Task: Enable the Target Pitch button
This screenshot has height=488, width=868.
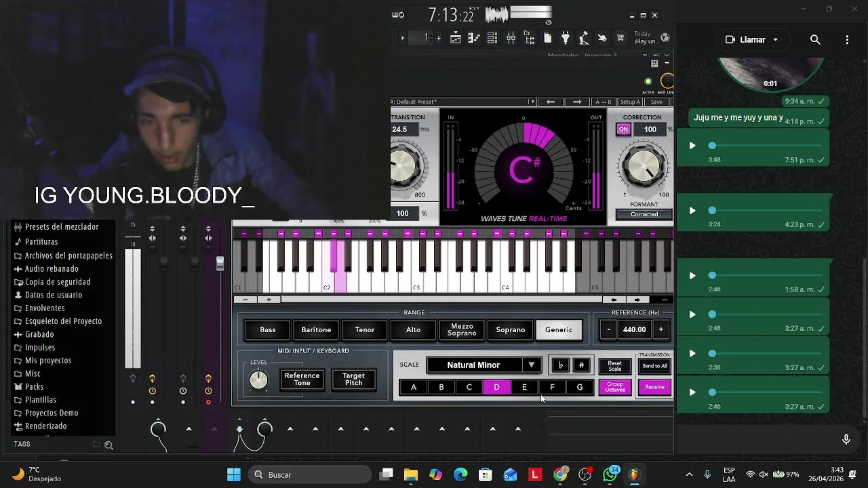Action: click(354, 379)
